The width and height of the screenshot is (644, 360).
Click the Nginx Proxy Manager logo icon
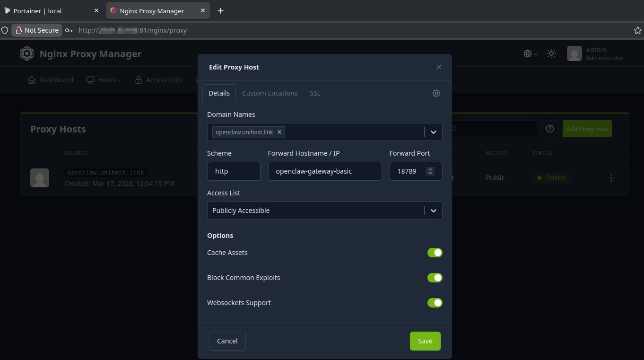pyautogui.click(x=27, y=53)
